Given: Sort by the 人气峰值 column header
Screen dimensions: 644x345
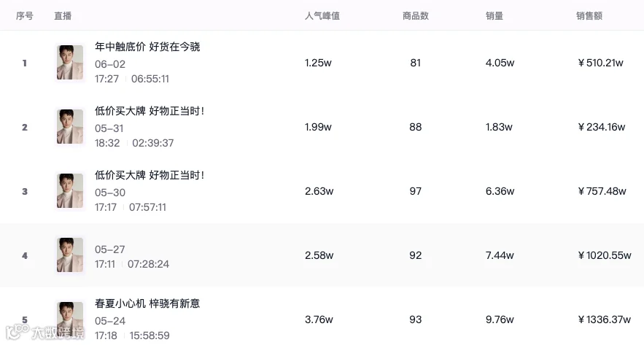Looking at the screenshot, I should 322,16.
